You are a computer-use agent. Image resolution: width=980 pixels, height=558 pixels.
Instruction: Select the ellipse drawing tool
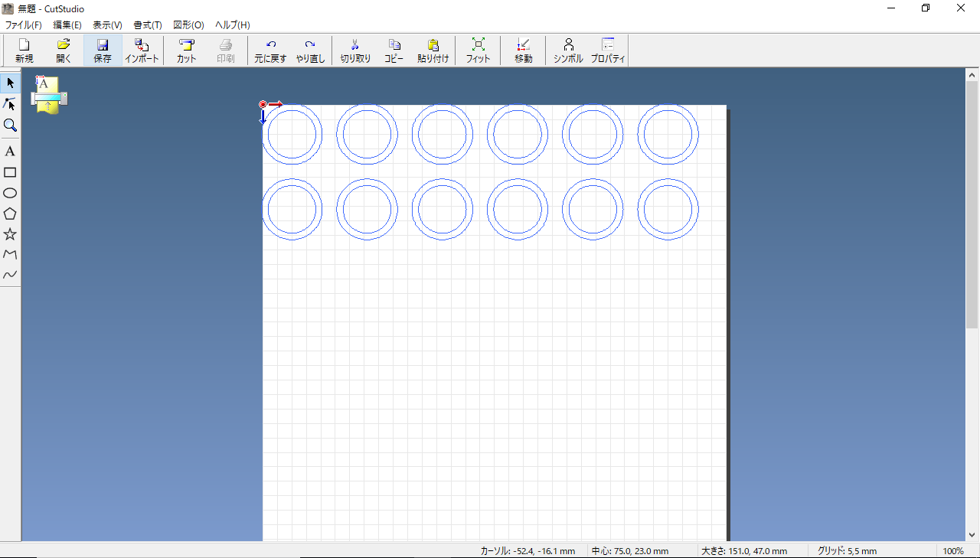click(10, 193)
